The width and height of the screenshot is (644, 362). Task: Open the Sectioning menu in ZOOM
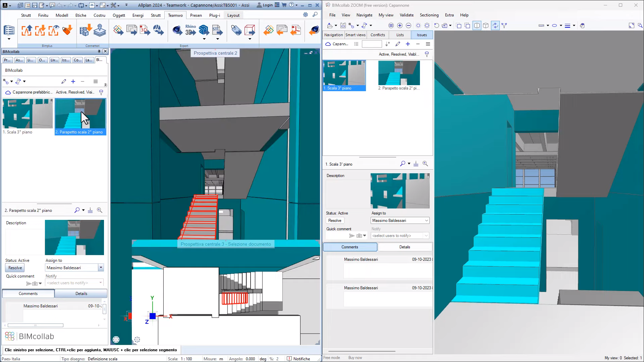point(429,15)
